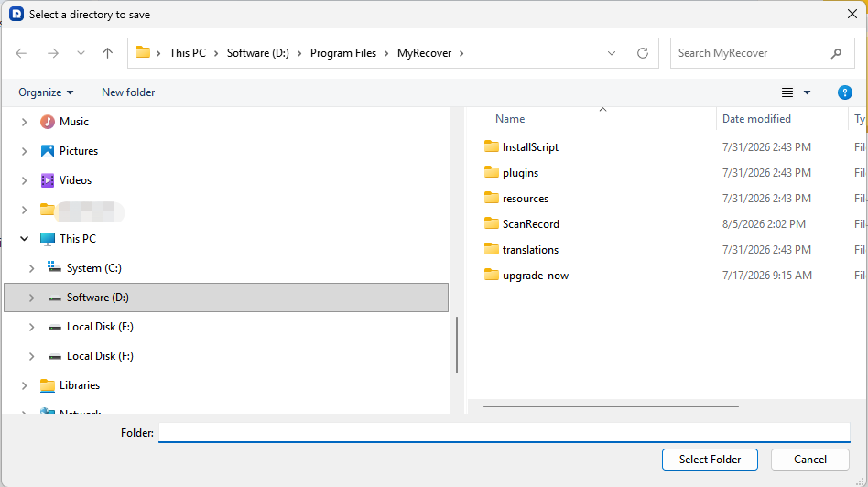
Task: Select the upgrade-now folder
Action: tap(536, 276)
